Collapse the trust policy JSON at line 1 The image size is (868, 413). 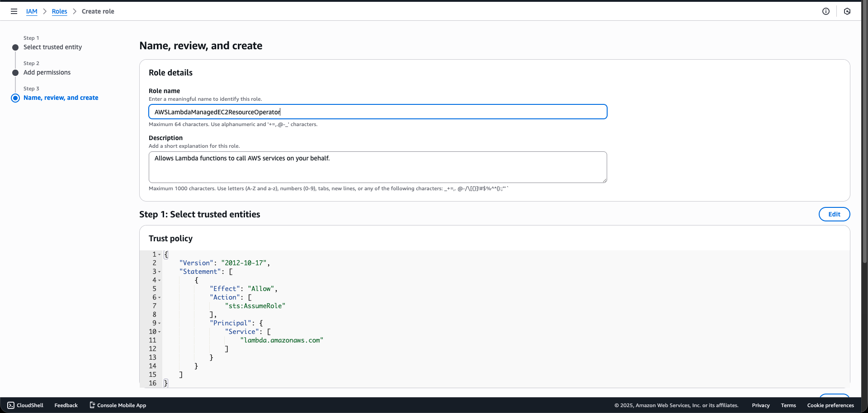coord(159,255)
